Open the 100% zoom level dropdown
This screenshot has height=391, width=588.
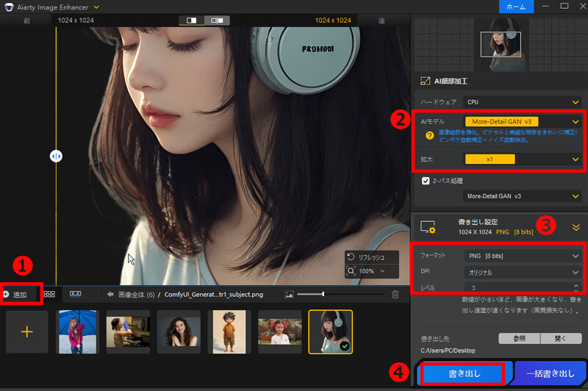[372, 271]
